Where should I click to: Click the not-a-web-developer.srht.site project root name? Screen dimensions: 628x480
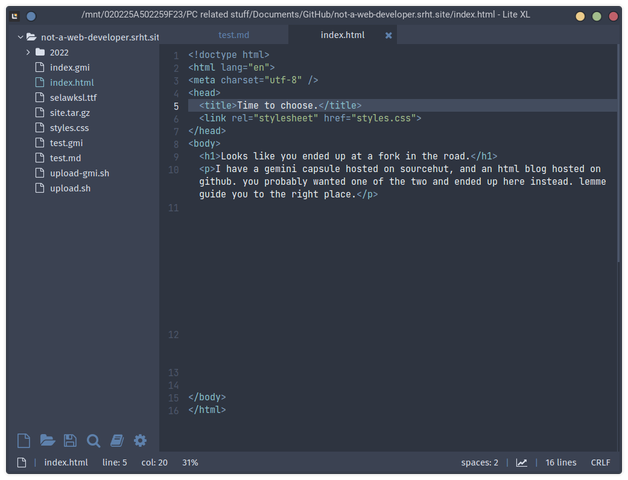[x=100, y=37]
